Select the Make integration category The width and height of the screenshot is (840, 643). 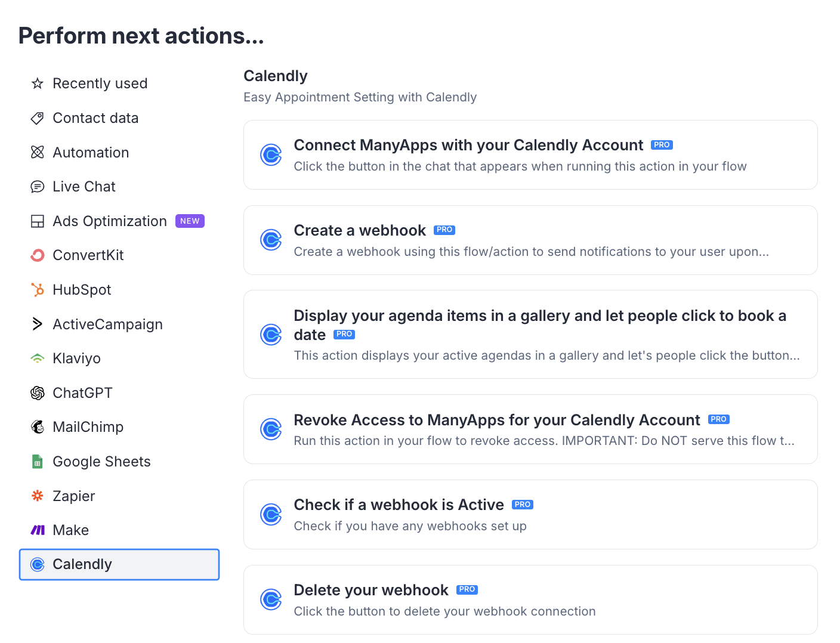tap(70, 530)
